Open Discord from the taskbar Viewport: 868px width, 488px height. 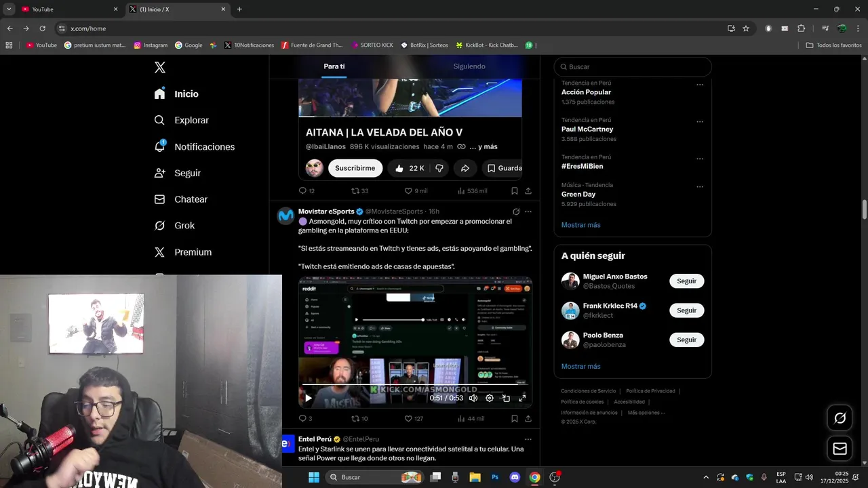click(x=515, y=477)
